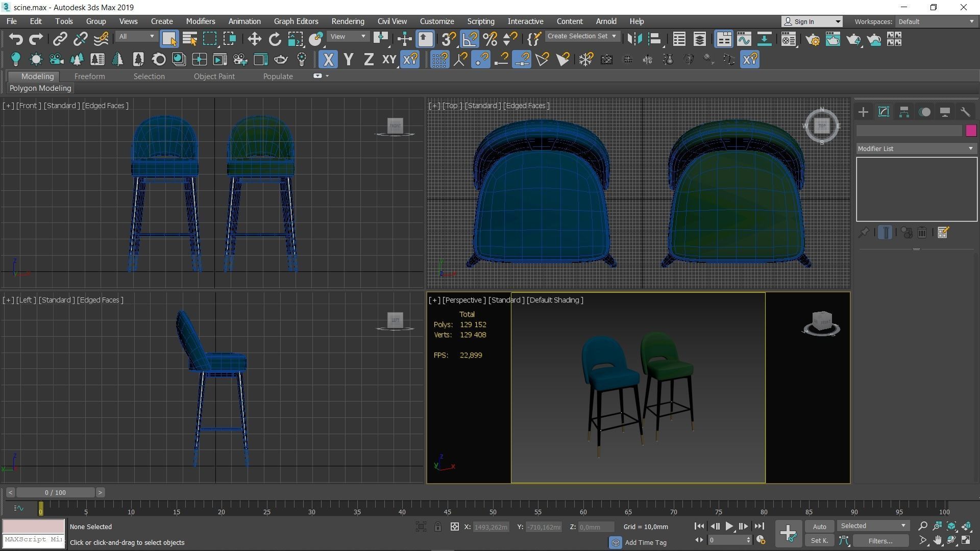The width and height of the screenshot is (980, 551).
Task: Switch to the Object Paint ribbon tab
Action: (214, 77)
